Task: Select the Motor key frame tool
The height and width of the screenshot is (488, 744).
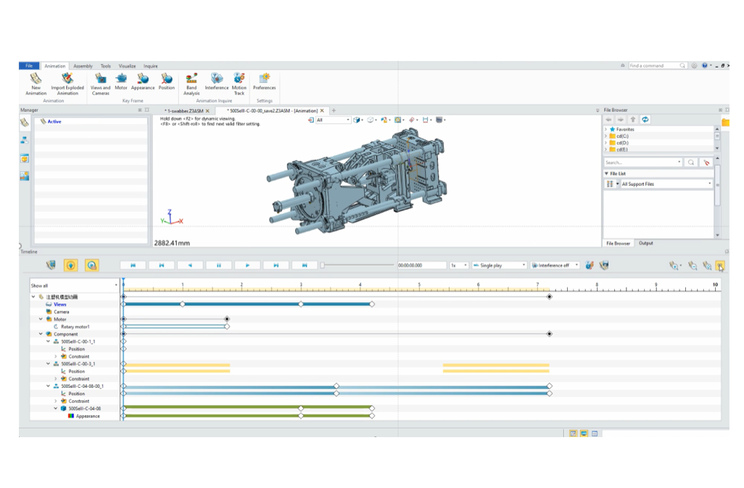Action: (x=121, y=78)
